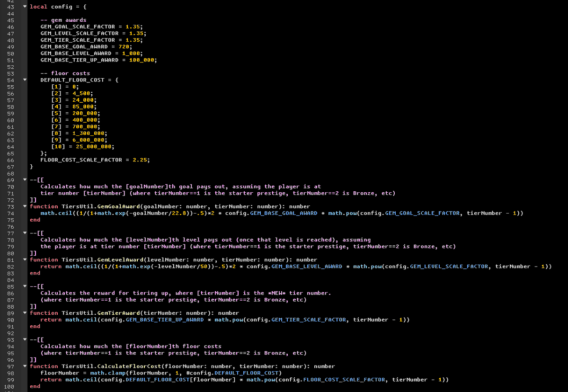This screenshot has height=392, width=568.
Task: Click 'GemLevelAward' in the function declaration
Action: [x=120, y=259]
